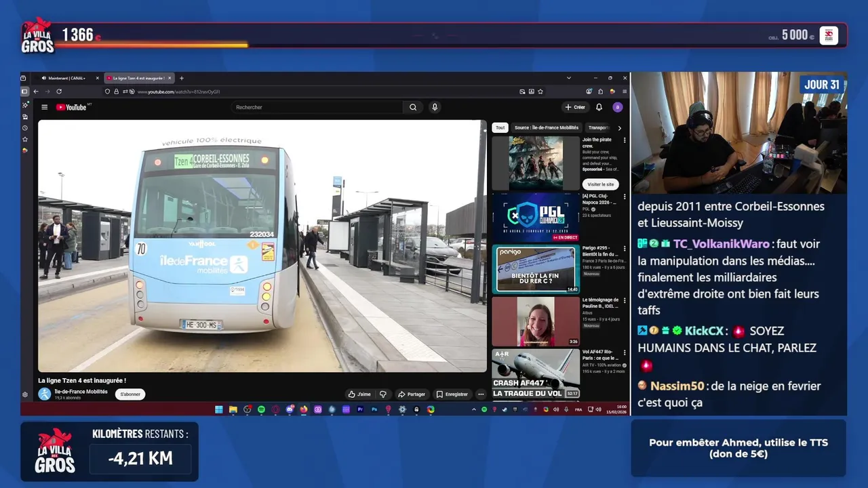Open YouTube notifications bell

pos(599,107)
